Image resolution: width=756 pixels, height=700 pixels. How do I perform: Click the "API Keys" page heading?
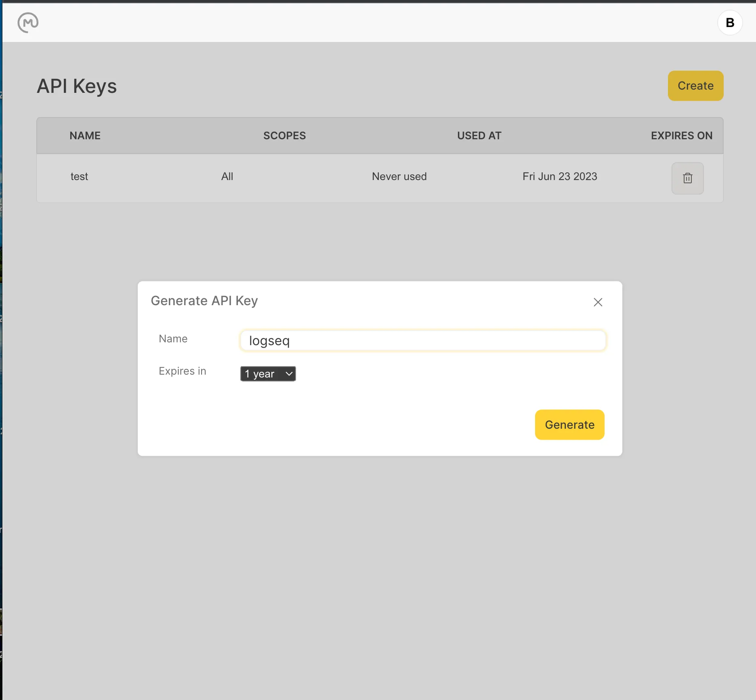coord(77,86)
